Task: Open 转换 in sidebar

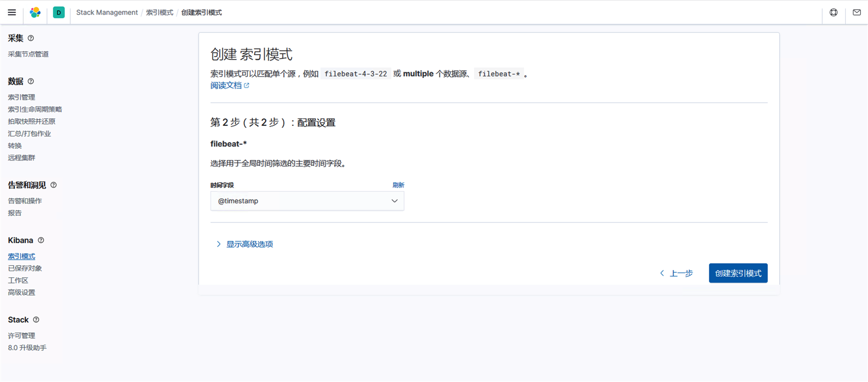Action: [15, 146]
